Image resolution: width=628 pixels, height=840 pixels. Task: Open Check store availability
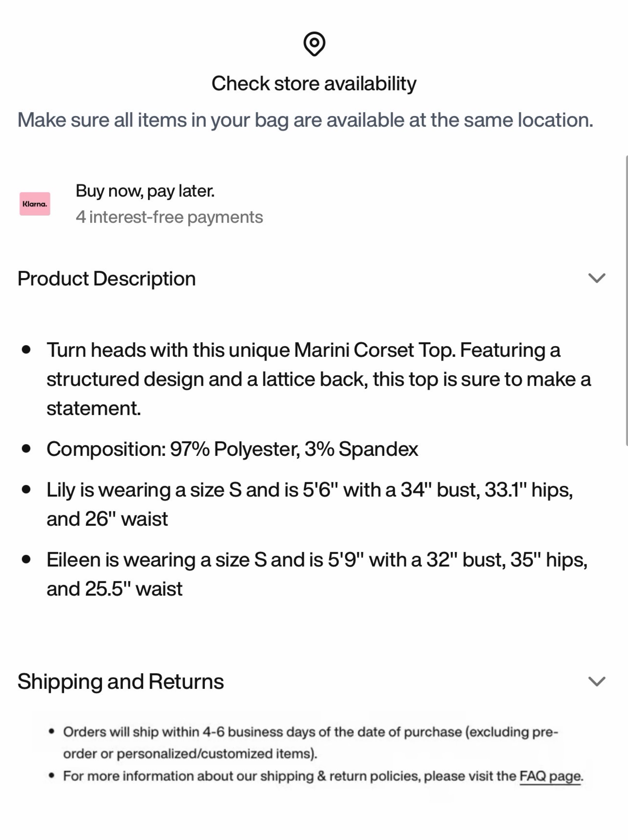click(314, 83)
